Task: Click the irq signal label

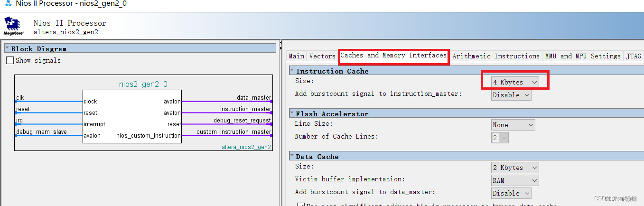Action: tap(19, 121)
